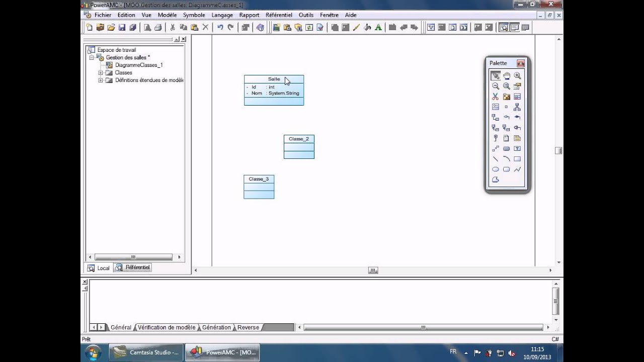The width and height of the screenshot is (644, 362).
Task: Switch to the Référentiel browser tab
Action: click(x=132, y=267)
